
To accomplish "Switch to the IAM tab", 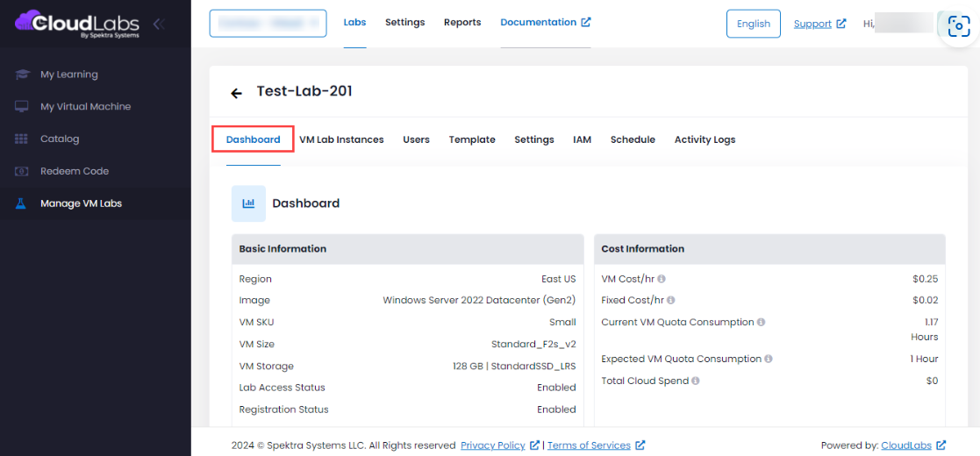I will (x=583, y=139).
